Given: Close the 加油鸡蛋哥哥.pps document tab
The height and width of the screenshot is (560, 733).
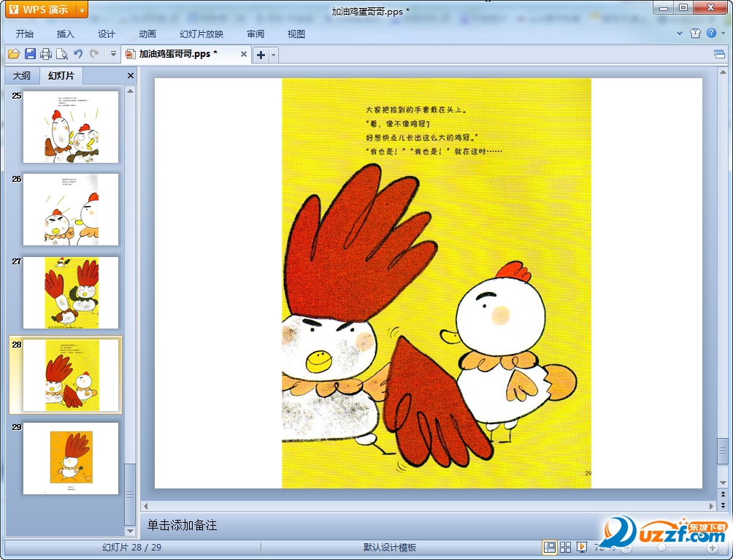Looking at the screenshot, I should pyautogui.click(x=244, y=54).
